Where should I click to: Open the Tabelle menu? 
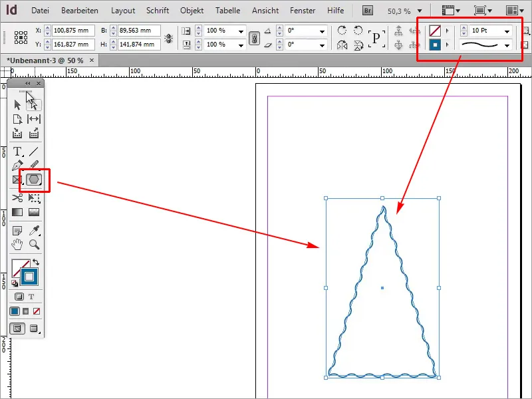(x=227, y=10)
